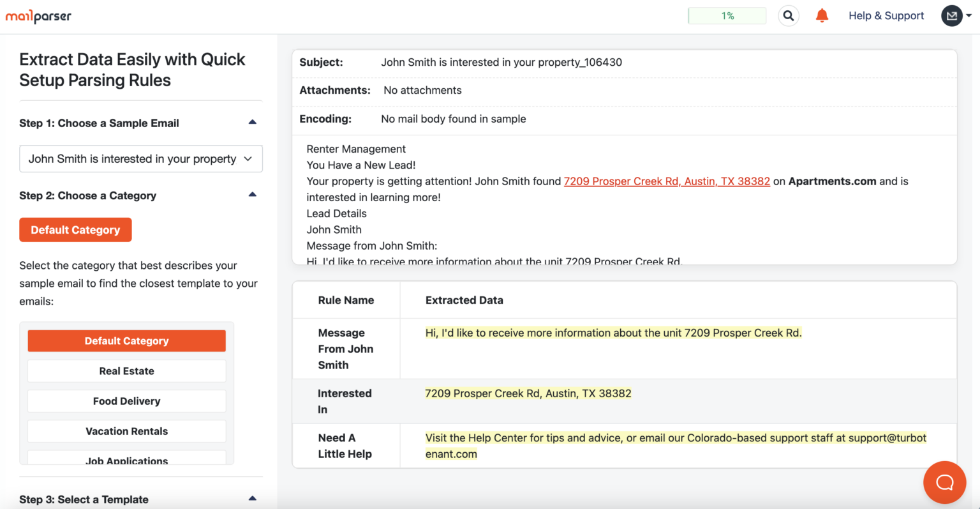Collapse Step 1: Choose a Sample Email

[252, 122]
